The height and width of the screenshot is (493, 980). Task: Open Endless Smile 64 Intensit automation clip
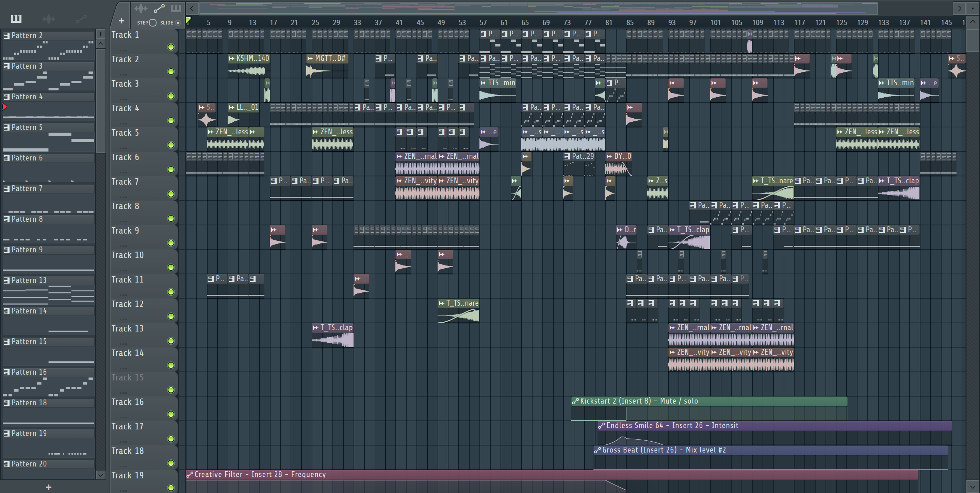775,433
